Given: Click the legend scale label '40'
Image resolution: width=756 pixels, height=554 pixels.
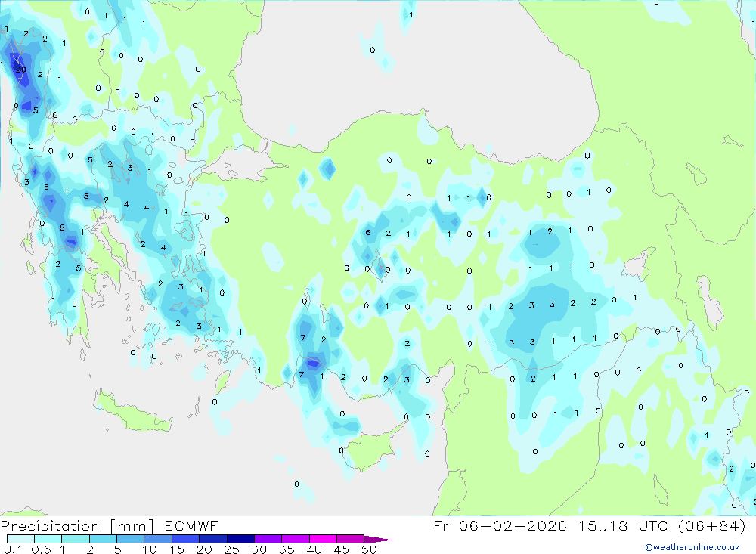Looking at the screenshot, I should coord(314,549).
